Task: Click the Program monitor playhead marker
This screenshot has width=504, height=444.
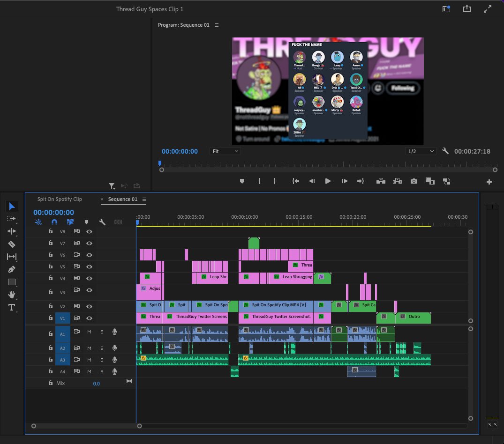Action: (x=160, y=163)
